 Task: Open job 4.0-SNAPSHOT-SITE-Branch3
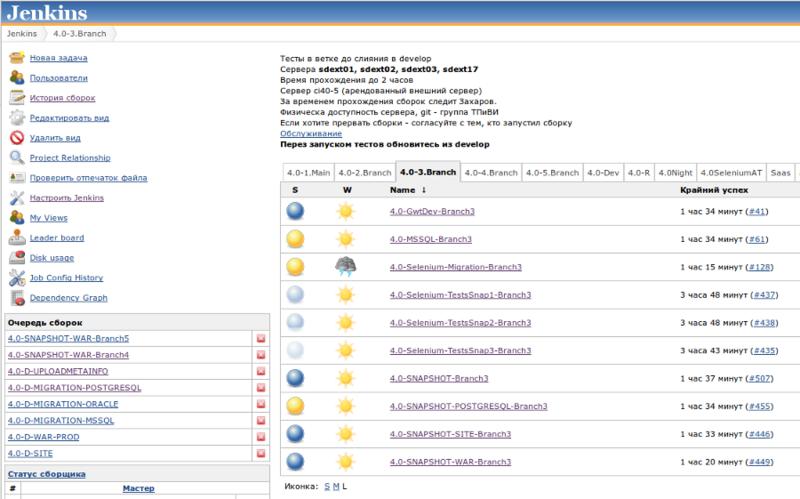point(450,434)
